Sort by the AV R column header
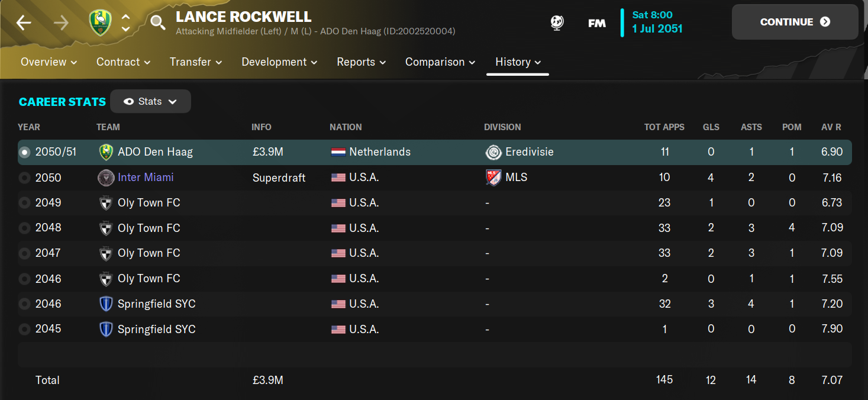 tap(831, 127)
